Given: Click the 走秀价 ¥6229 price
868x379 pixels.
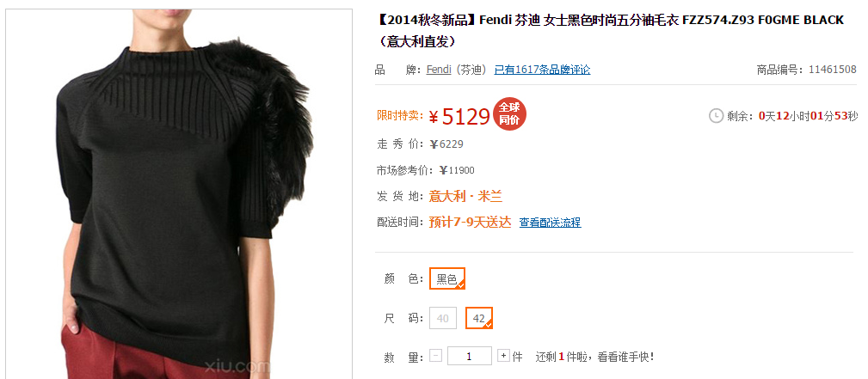Looking at the screenshot, I should click(x=446, y=144).
